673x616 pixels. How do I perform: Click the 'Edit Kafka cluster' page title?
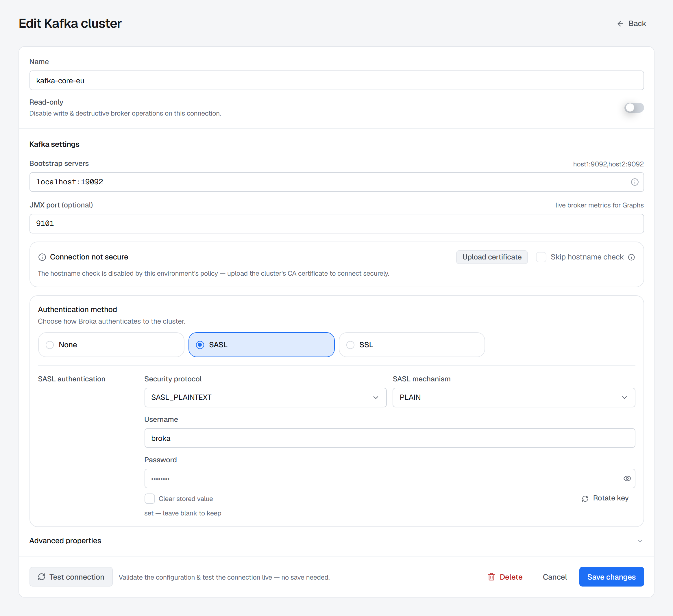pyautogui.click(x=70, y=24)
